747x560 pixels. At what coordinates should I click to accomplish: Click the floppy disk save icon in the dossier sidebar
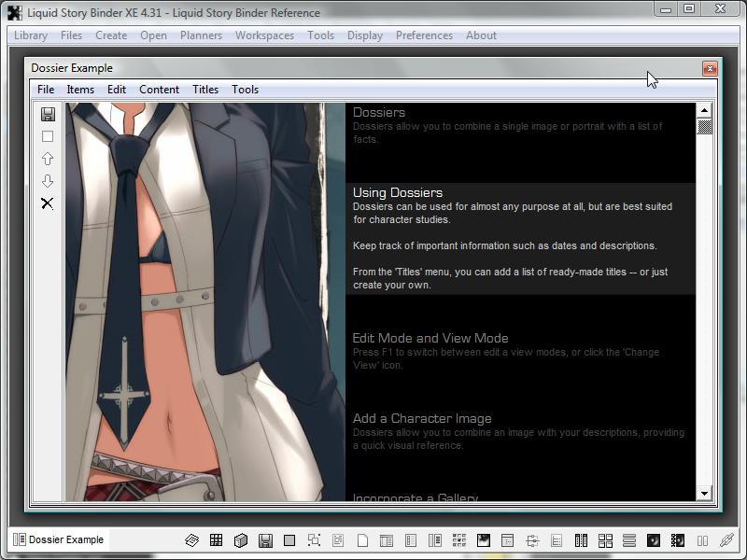point(48,114)
